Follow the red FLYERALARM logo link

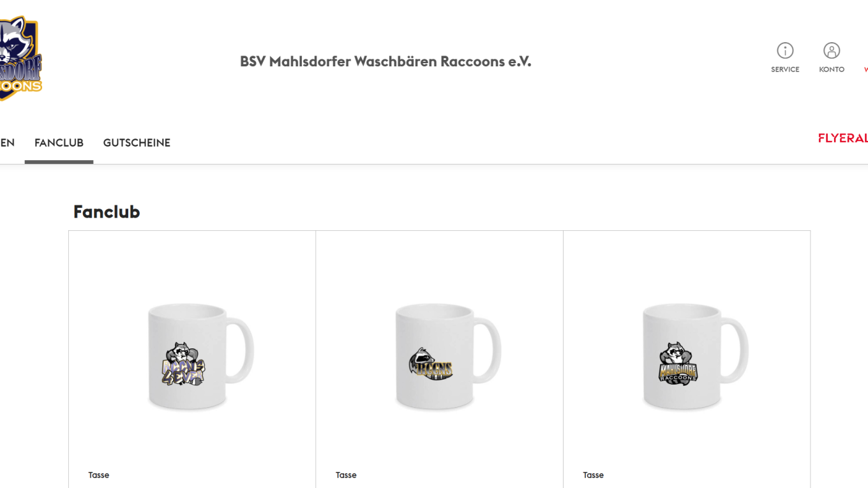(x=842, y=138)
